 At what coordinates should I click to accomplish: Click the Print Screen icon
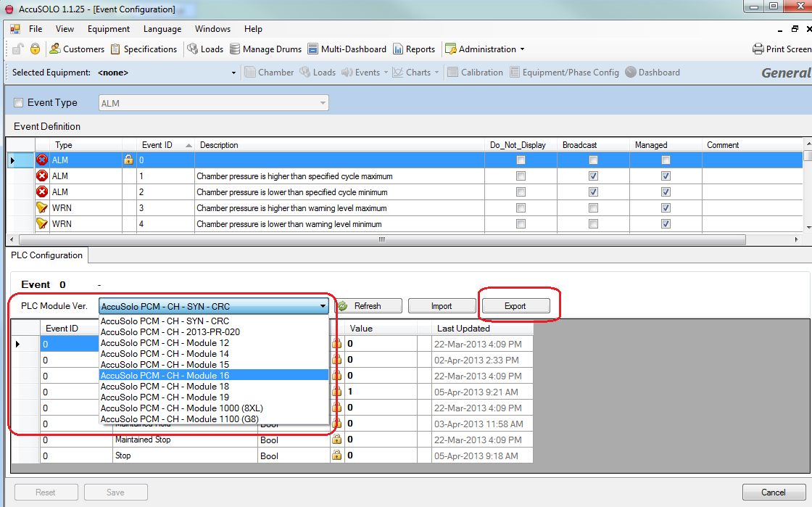758,49
